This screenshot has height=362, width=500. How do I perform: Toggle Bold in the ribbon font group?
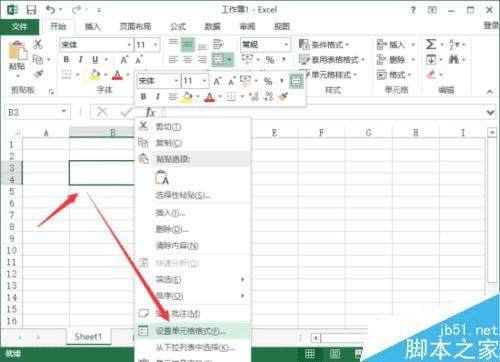click(x=66, y=59)
